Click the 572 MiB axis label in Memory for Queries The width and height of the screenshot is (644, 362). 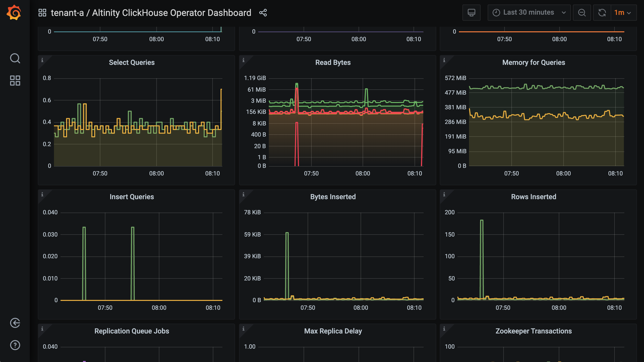click(x=455, y=78)
